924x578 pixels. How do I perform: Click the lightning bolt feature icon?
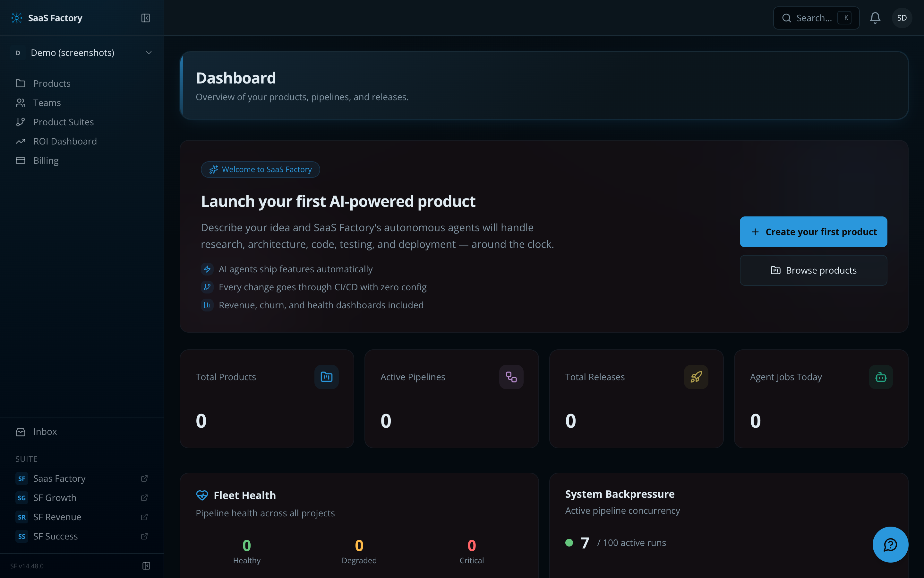pyautogui.click(x=207, y=269)
